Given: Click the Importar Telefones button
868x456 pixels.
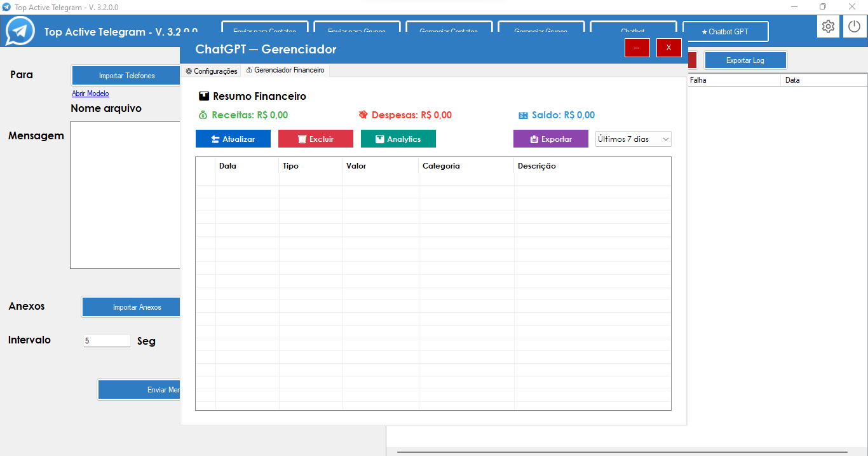Looking at the screenshot, I should pyautogui.click(x=126, y=76).
